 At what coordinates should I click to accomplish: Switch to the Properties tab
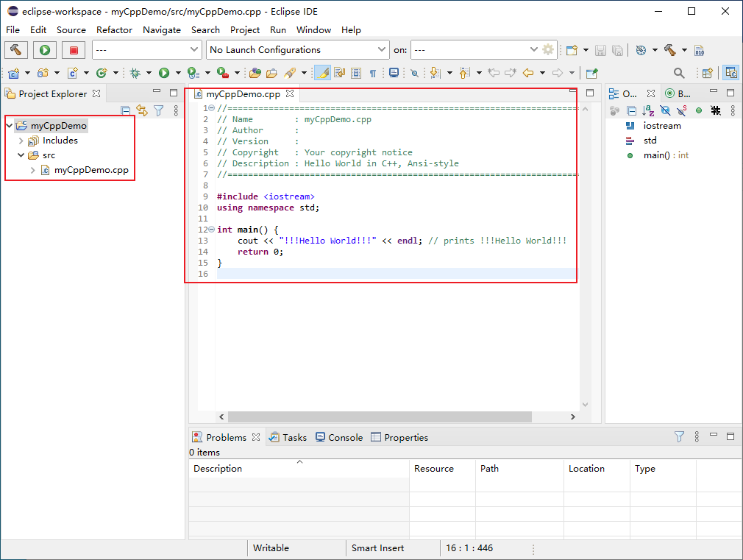pyautogui.click(x=399, y=437)
